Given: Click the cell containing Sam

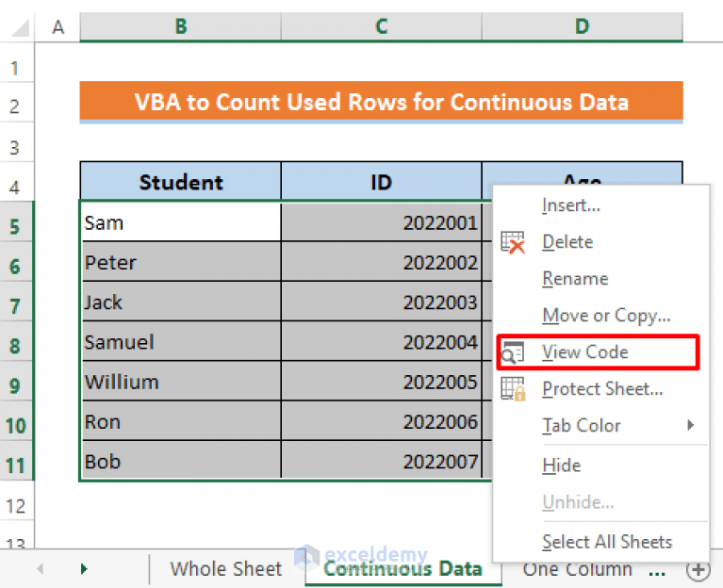Looking at the screenshot, I should (181, 222).
